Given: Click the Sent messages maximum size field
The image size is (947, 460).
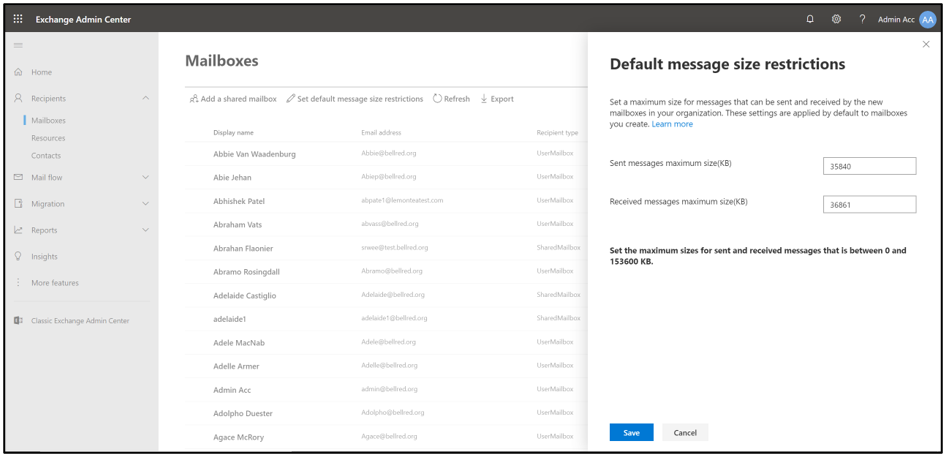Looking at the screenshot, I should point(869,166).
